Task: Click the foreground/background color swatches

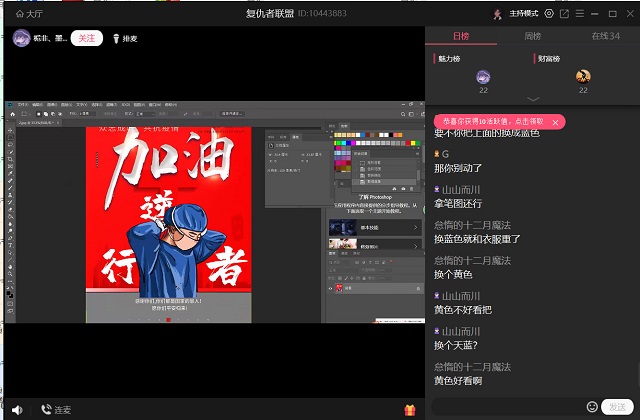Action: coord(10,294)
